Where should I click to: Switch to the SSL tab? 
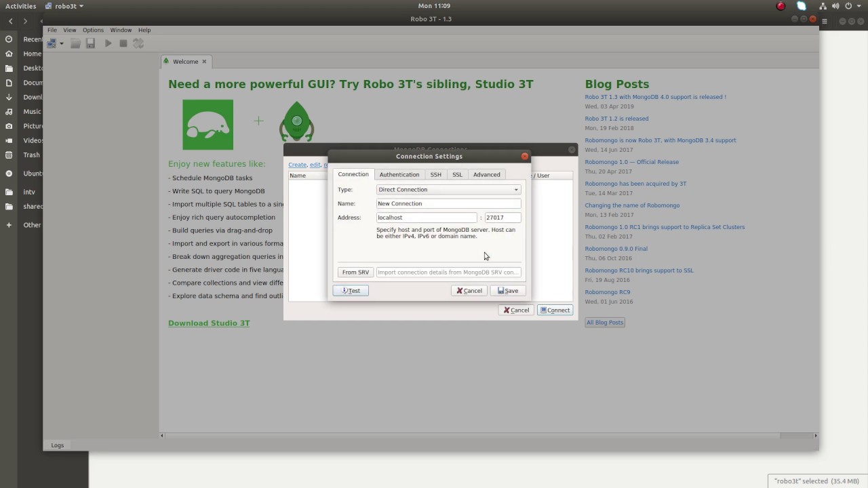pos(457,175)
